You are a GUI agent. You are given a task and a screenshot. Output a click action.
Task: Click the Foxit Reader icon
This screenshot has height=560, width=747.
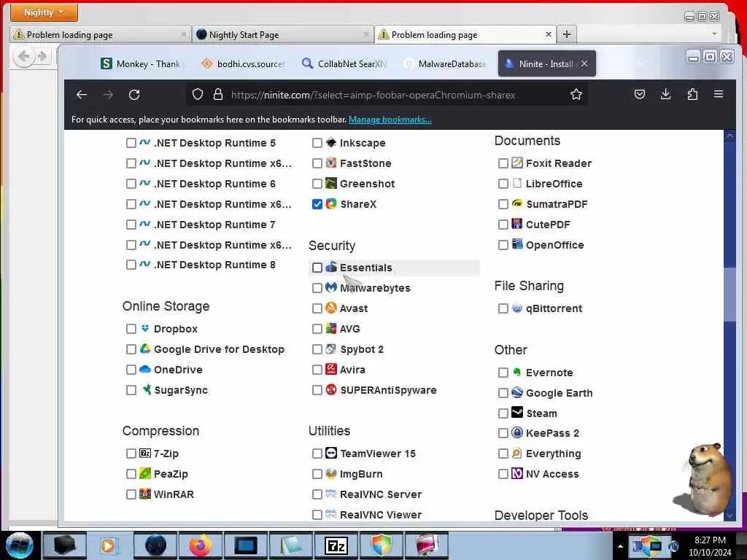pos(517,163)
